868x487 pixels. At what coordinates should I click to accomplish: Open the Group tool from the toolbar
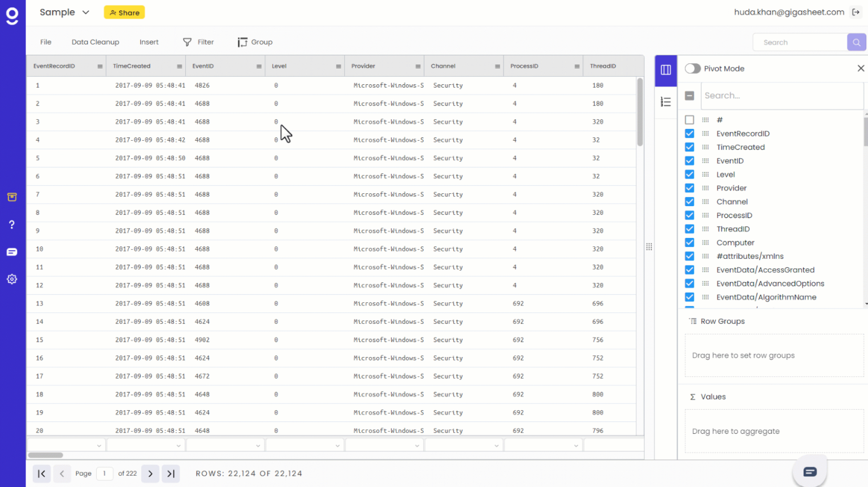[255, 42]
